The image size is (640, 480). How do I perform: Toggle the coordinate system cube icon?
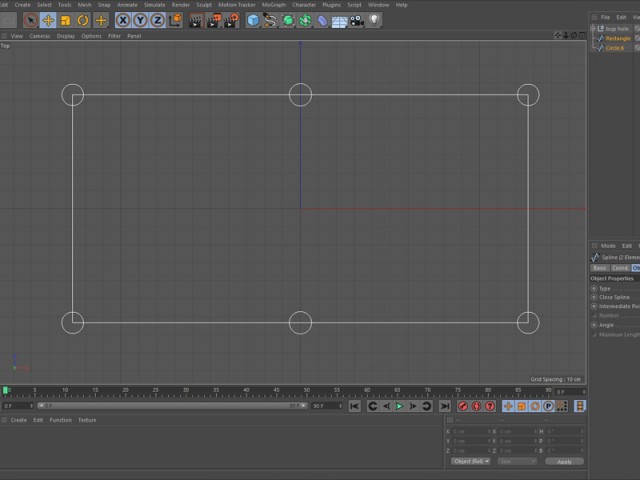(176, 20)
